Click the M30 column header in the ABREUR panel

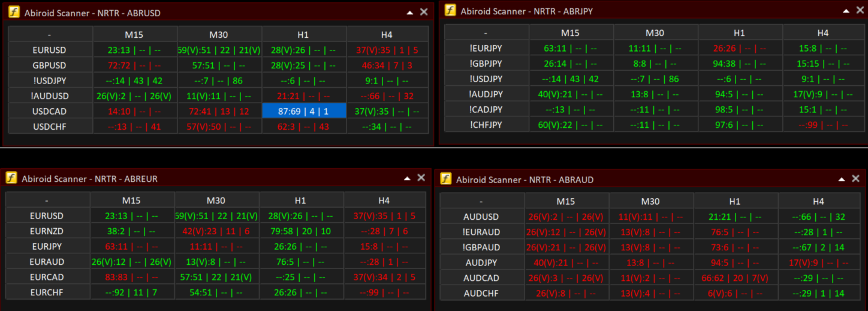pos(217,201)
